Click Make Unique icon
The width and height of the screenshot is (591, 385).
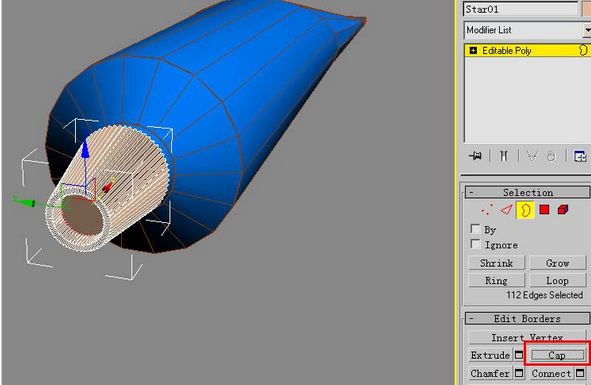click(532, 156)
